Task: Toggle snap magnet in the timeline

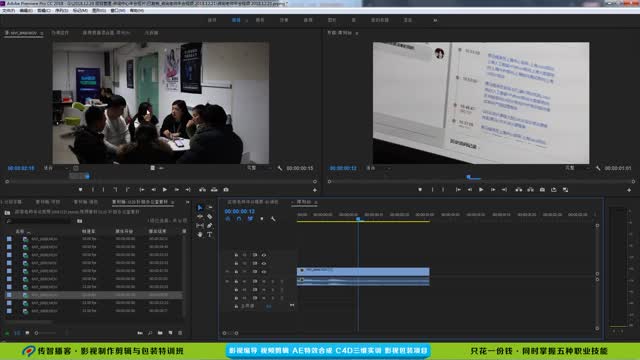Action: point(239,219)
